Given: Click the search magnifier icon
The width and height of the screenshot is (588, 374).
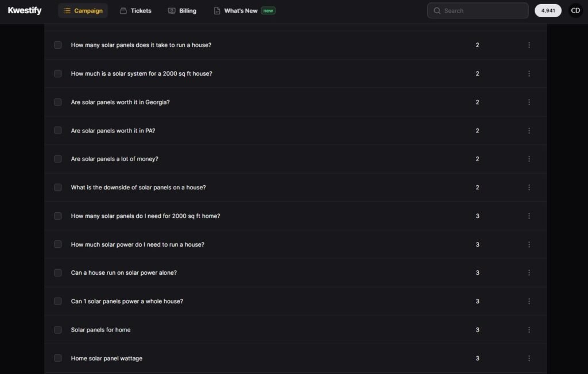Looking at the screenshot, I should coord(438,10).
